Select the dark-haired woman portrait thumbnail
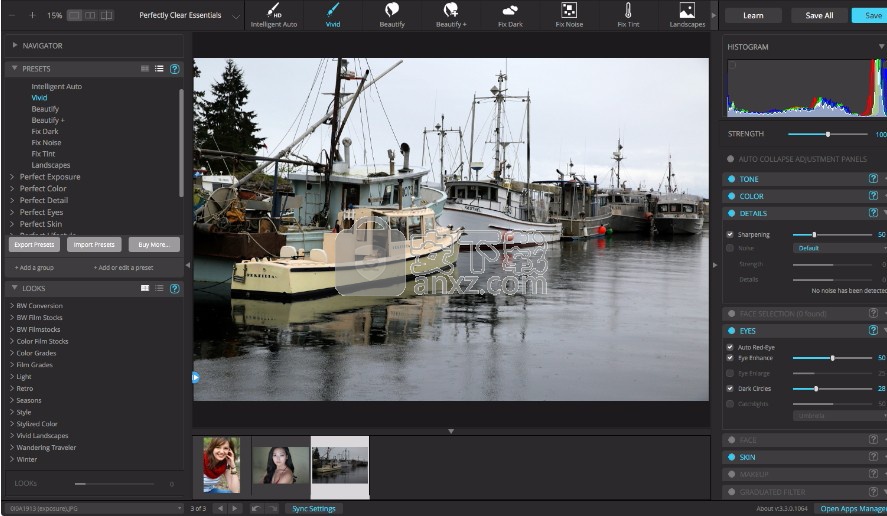 coord(281,465)
